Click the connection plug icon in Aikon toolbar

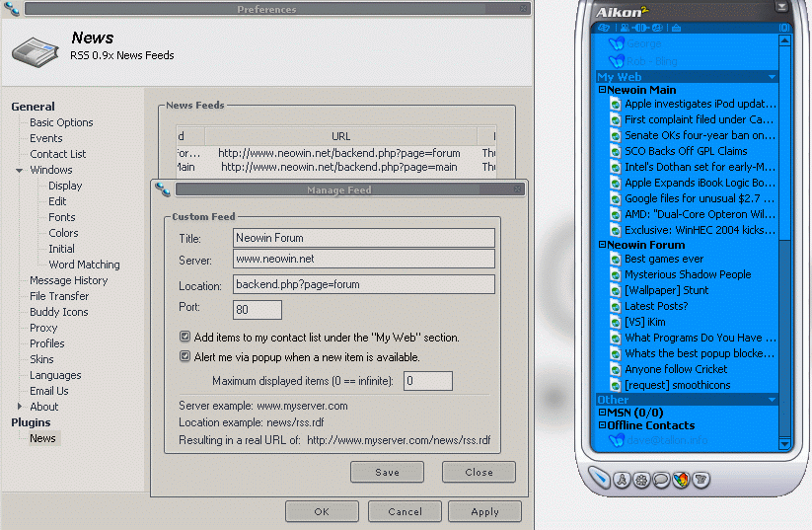tap(640, 28)
